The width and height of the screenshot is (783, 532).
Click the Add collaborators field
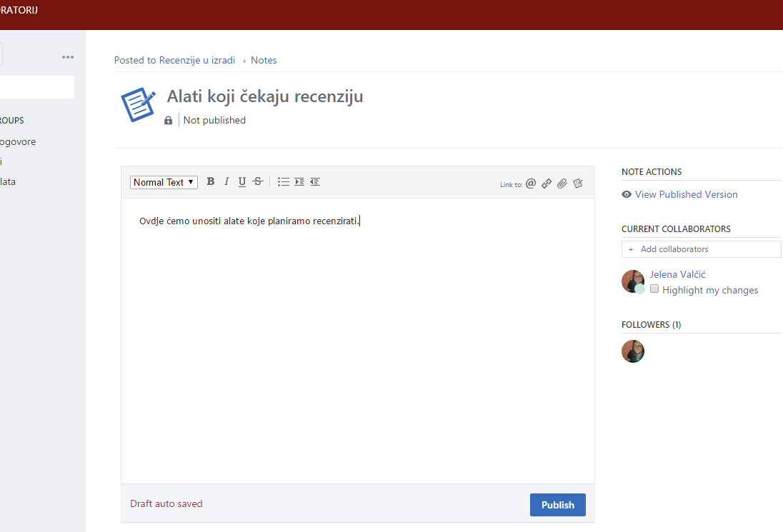point(701,249)
